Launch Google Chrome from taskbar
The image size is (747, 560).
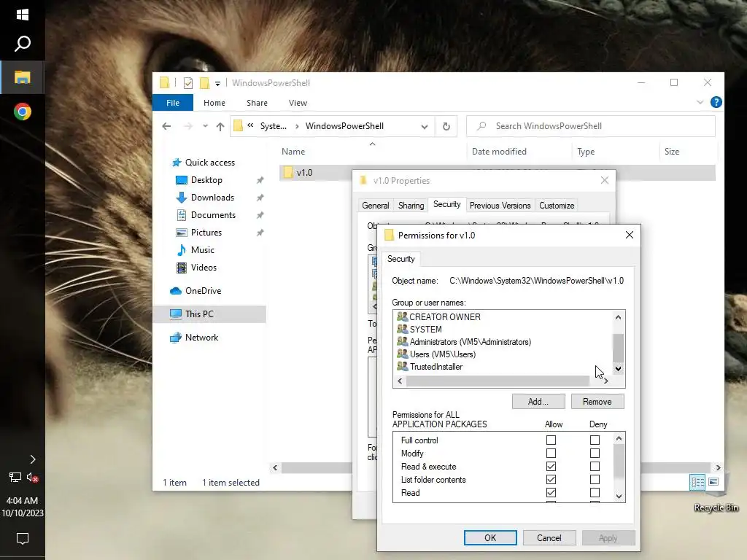[x=23, y=112]
